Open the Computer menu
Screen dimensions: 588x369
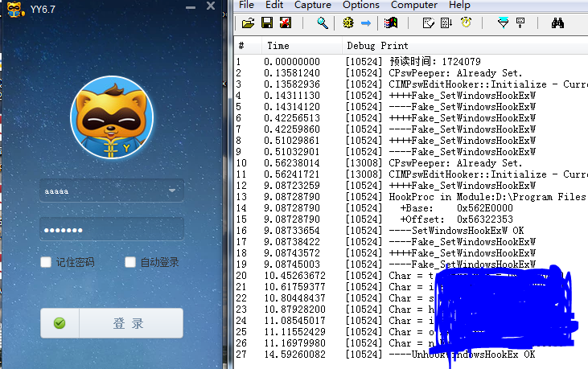[x=414, y=5]
